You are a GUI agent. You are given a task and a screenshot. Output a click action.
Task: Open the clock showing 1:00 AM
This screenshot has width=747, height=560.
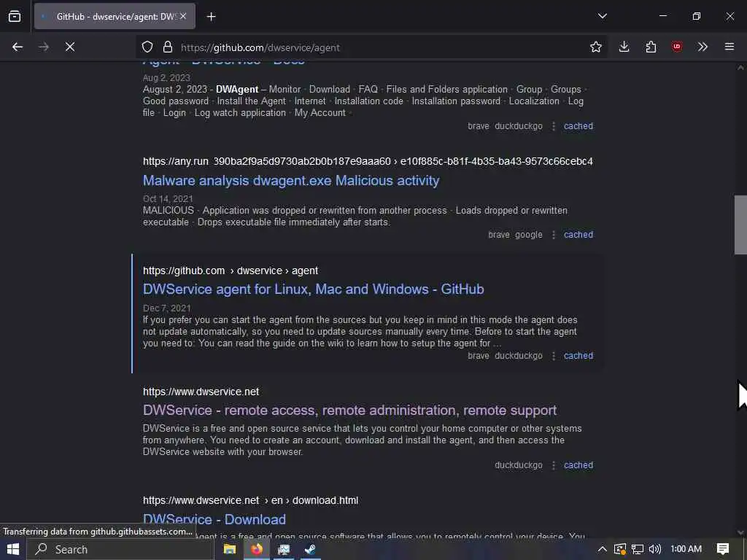pos(686,549)
